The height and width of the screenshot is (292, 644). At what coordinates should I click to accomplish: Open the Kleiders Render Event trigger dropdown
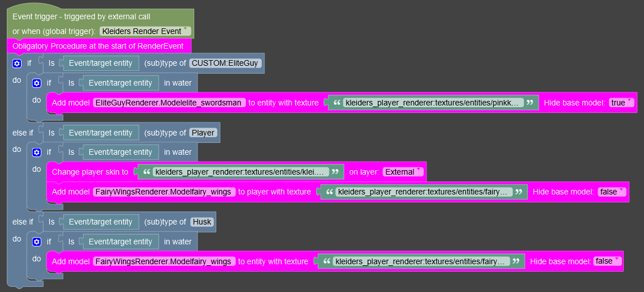tap(146, 31)
